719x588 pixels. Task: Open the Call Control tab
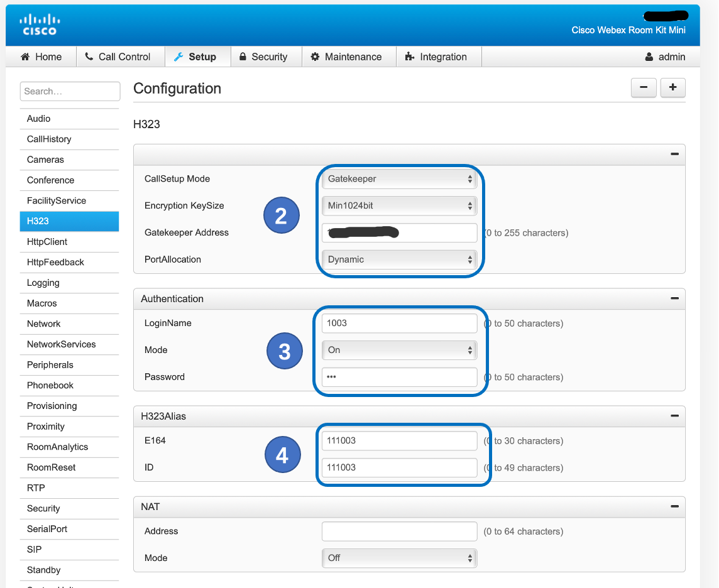(121, 57)
